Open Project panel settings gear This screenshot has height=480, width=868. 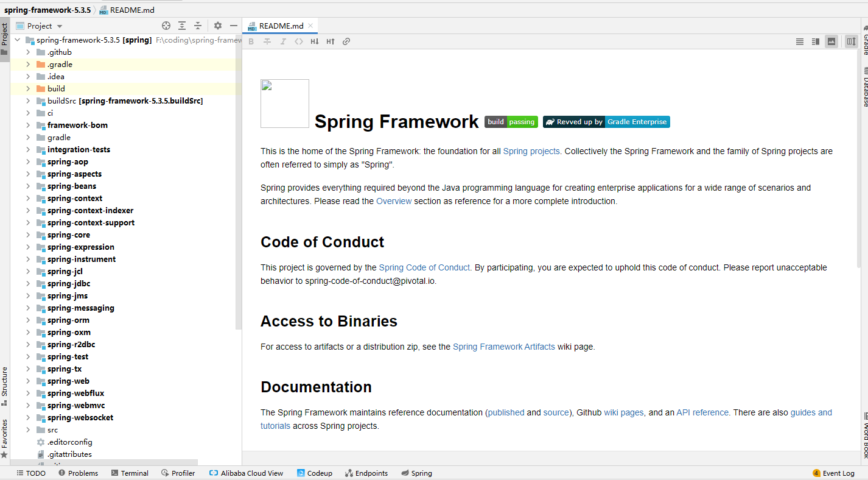pyautogui.click(x=218, y=26)
